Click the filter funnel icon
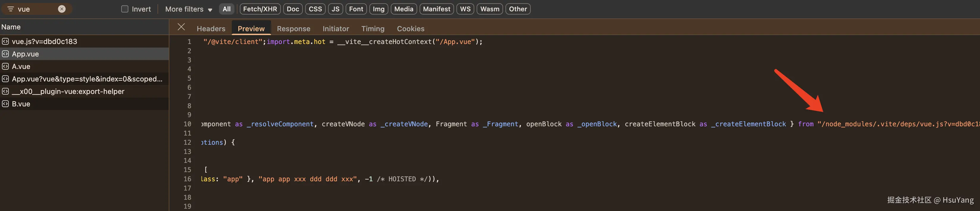The width and height of the screenshot is (980, 211). [x=10, y=9]
